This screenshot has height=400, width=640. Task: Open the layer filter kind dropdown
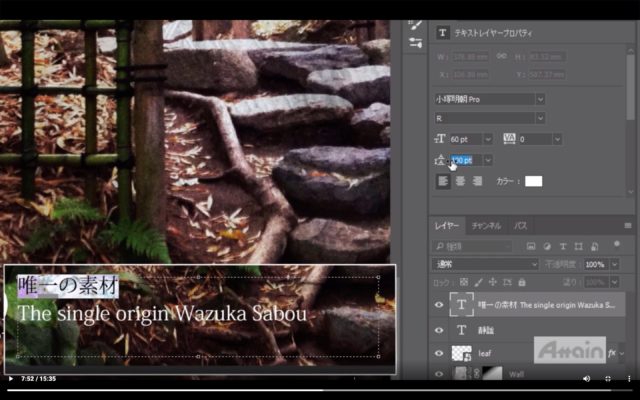coord(472,246)
